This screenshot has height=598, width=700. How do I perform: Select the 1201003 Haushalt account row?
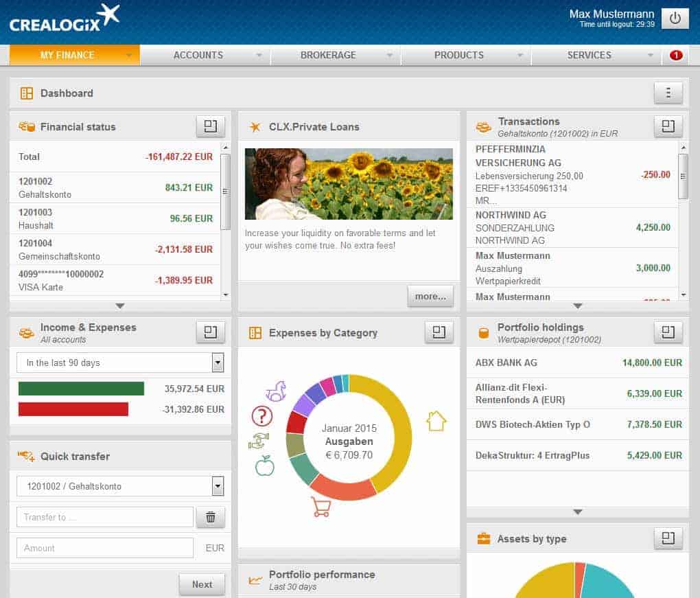(115, 218)
